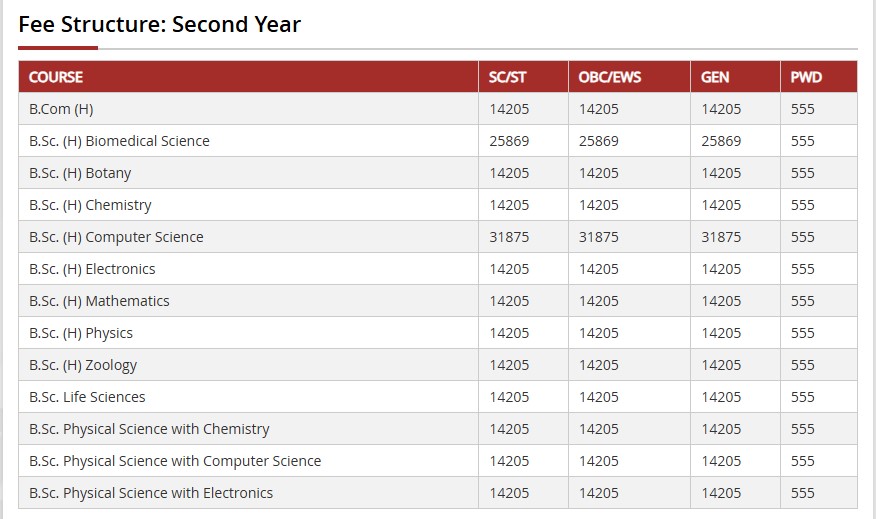Screen dimensions: 876x519
Task: Click the GEN column header
Action: [715, 77]
